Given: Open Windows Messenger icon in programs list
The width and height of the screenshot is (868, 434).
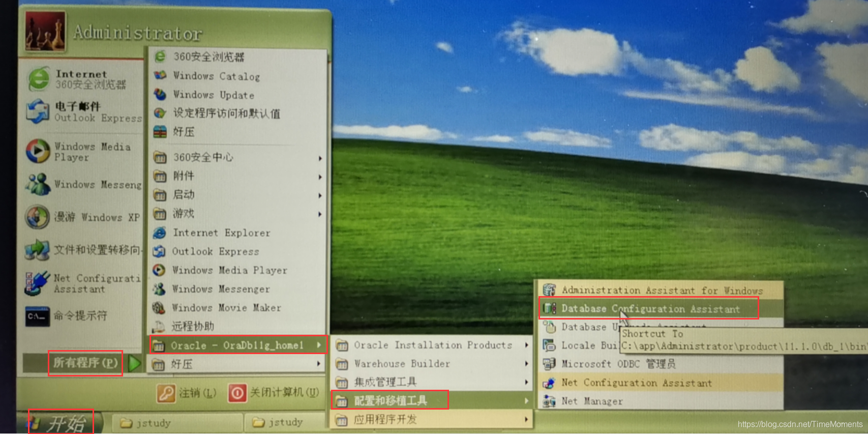Looking at the screenshot, I should click(x=159, y=289).
